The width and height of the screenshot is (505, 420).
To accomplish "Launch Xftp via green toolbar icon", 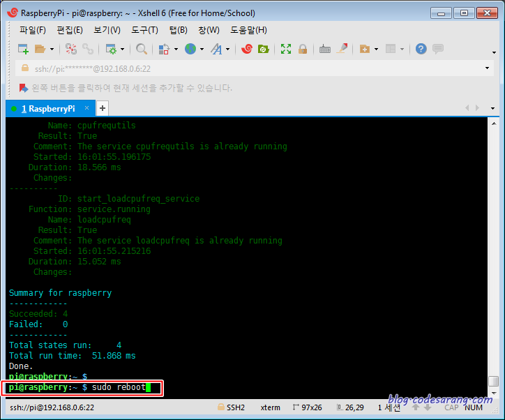I will 264,49.
